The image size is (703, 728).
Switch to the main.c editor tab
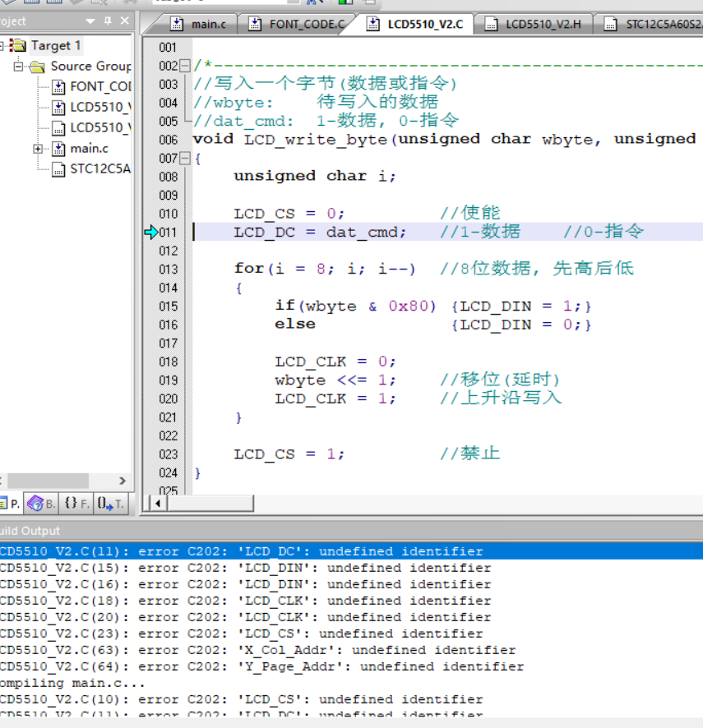(198, 24)
